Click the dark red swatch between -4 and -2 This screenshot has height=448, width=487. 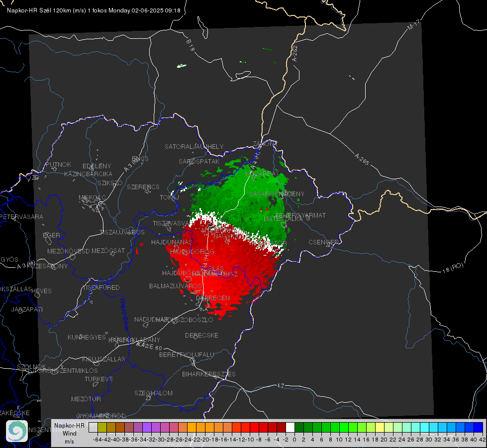281,427
